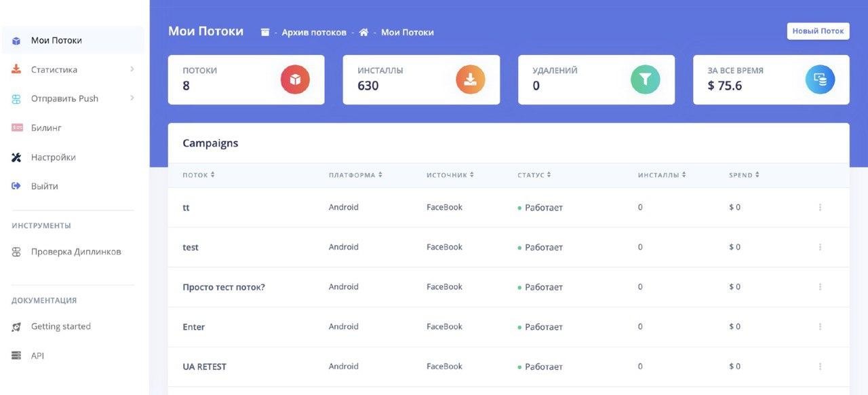The image size is (868, 395).
Task: Open Архив потоков breadcrumb link
Action: (x=314, y=32)
